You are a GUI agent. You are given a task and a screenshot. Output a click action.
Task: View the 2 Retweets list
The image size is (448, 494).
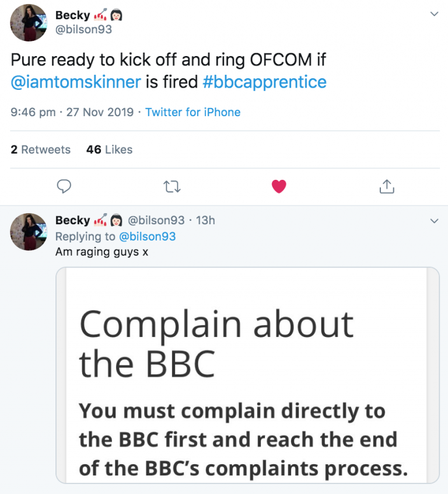click(40, 149)
